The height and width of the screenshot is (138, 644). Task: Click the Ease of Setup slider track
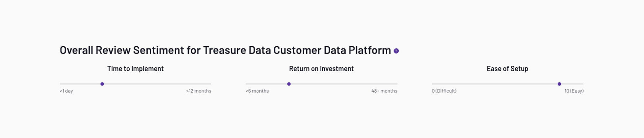tap(492, 84)
